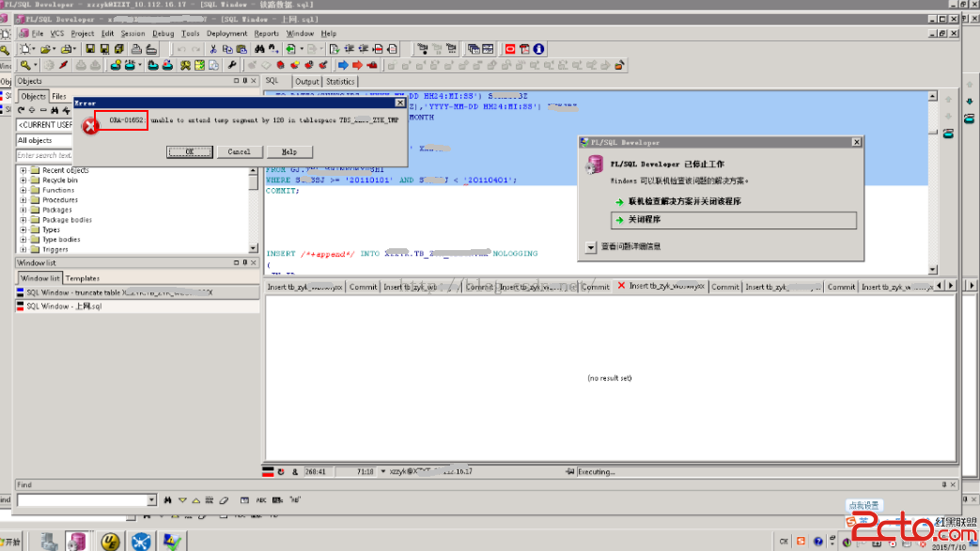This screenshot has width=980, height=551.
Task: Select SQL Window - 上网.sql entry
Action: pyautogui.click(x=137, y=307)
